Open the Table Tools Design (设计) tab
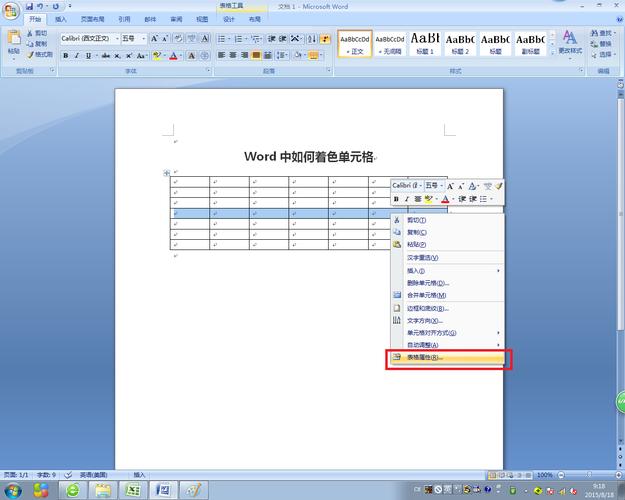The image size is (625, 500). 229,19
